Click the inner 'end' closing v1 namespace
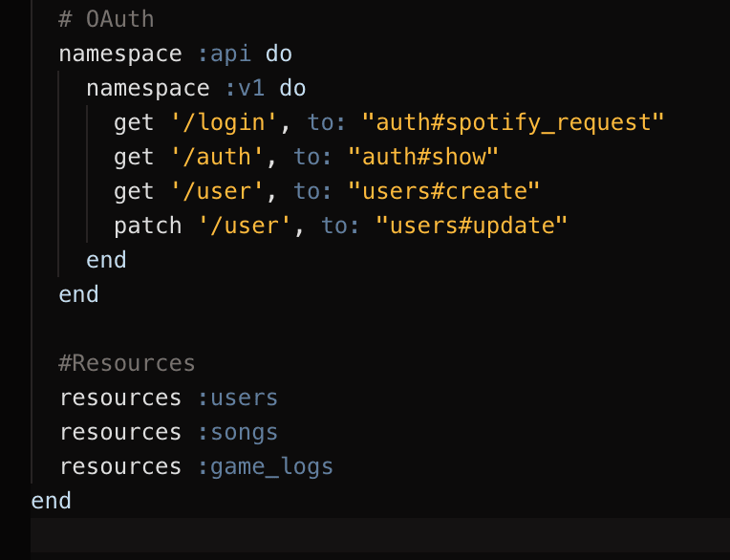Viewport: 730px width, 560px height. click(106, 260)
